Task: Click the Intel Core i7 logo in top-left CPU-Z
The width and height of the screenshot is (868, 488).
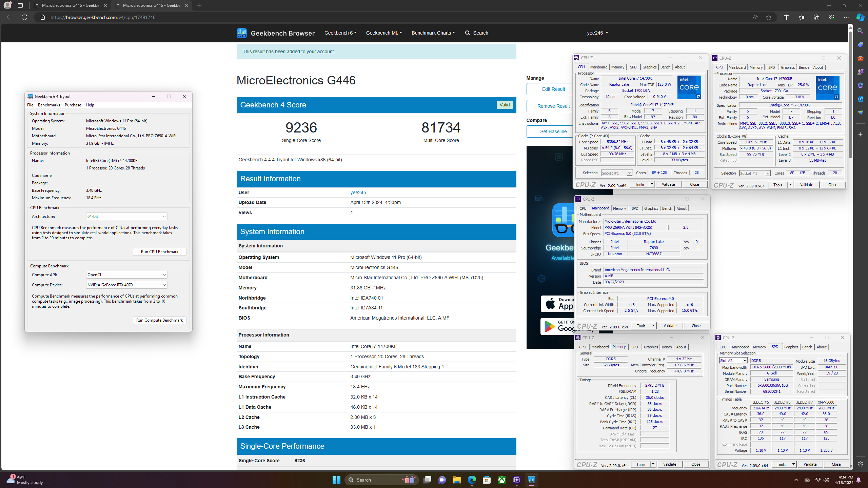Action: [x=689, y=87]
